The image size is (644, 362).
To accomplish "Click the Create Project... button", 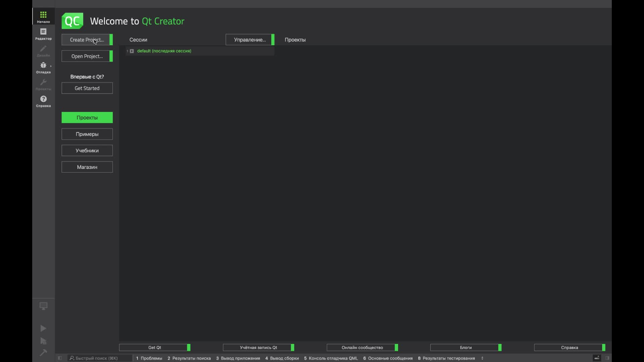I will click(x=87, y=40).
